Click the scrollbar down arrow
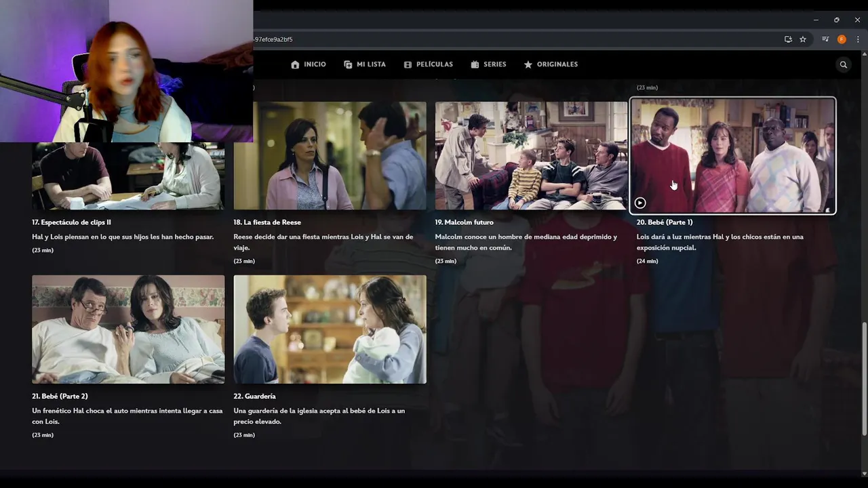 click(x=863, y=474)
